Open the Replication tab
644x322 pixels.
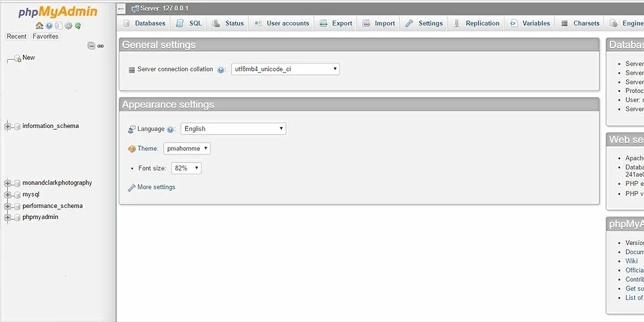(x=476, y=24)
